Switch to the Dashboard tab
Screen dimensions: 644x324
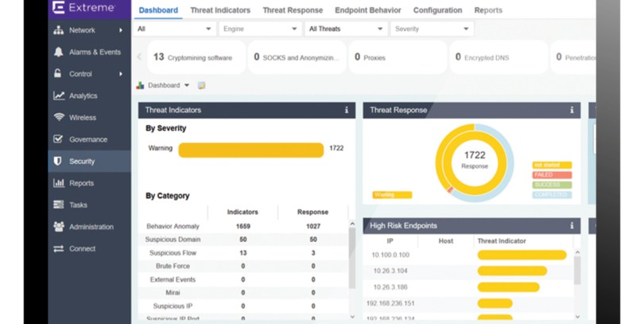tap(158, 10)
